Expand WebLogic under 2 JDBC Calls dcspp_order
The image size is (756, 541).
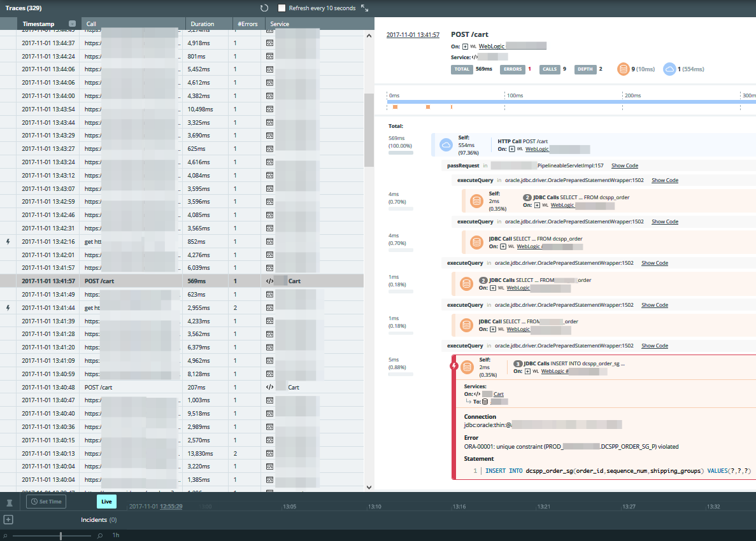537,205
